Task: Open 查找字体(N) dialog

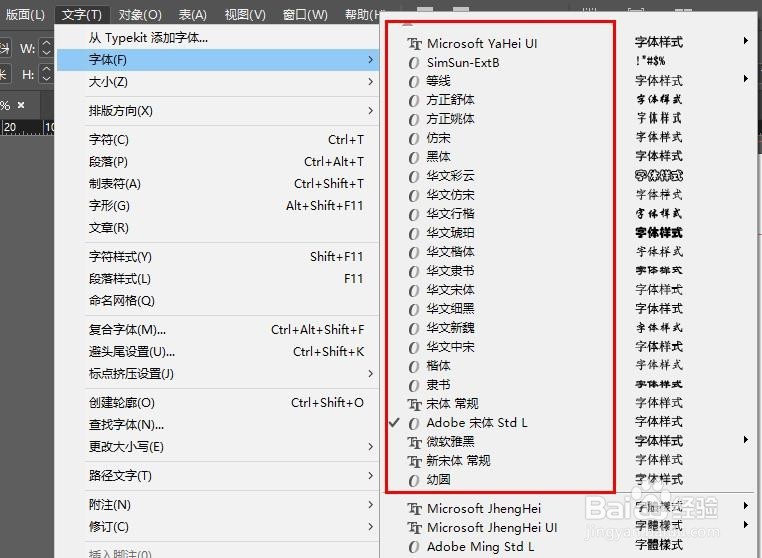Action: click(x=217, y=424)
